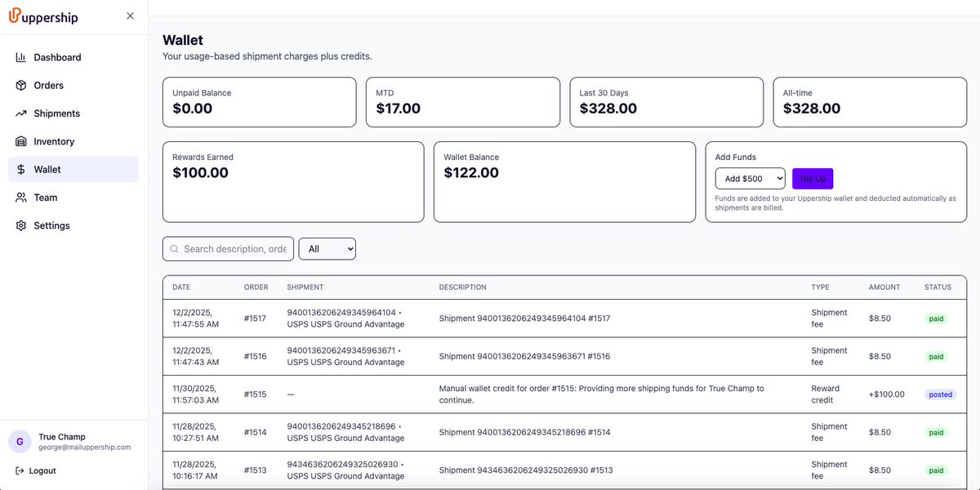Click the ORDER column header
The width and height of the screenshot is (980, 490).
tap(256, 287)
